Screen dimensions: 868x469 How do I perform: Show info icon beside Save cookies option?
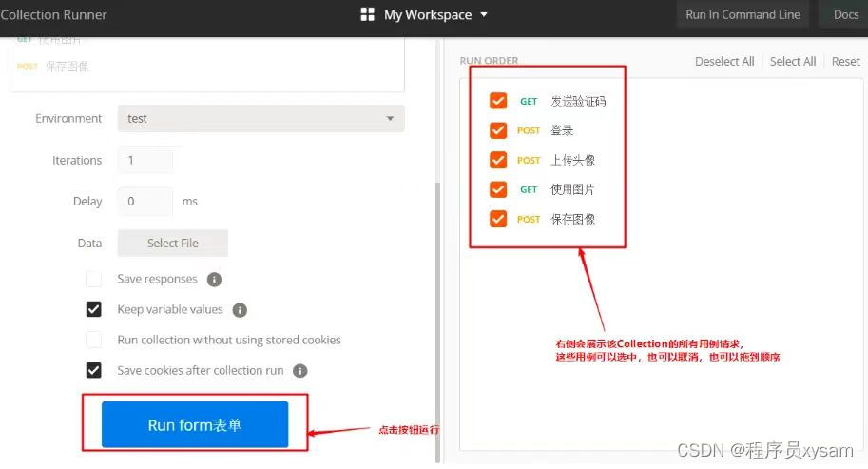click(x=300, y=371)
